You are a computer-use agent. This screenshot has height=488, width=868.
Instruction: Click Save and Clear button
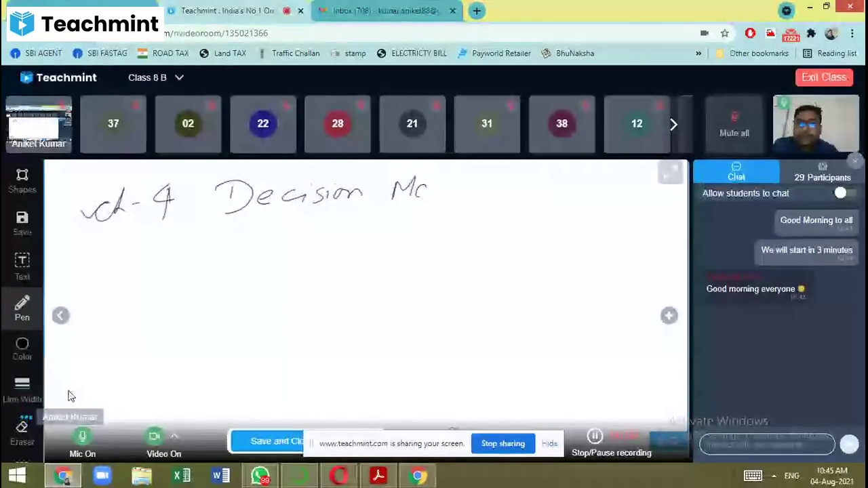click(x=267, y=441)
